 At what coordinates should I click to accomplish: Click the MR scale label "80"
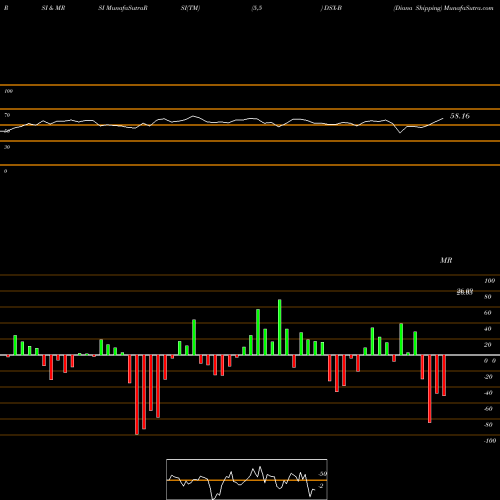coord(488,297)
